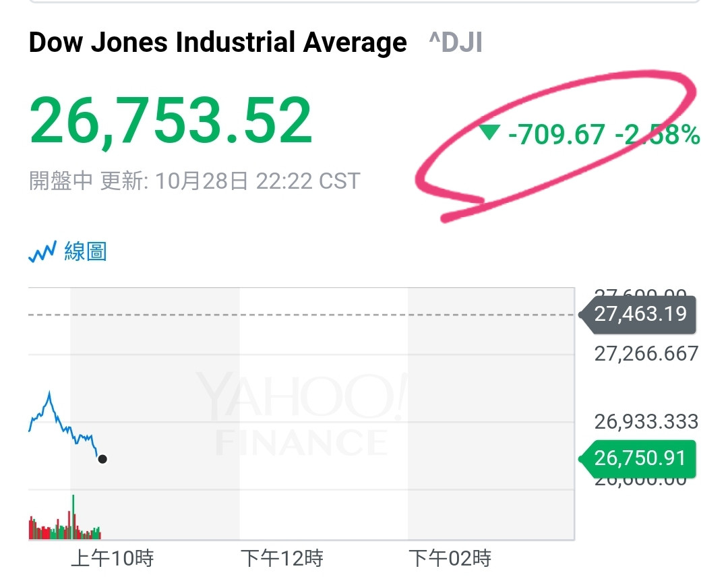
Task: Click the 27,266.667 axis label
Action: pos(646,354)
